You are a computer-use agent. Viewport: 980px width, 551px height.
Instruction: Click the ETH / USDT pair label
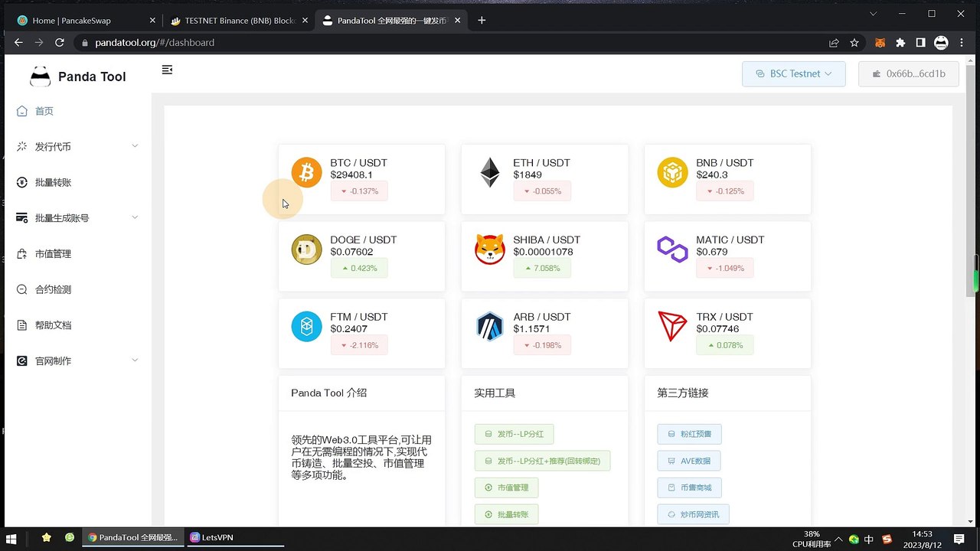pyautogui.click(x=542, y=163)
